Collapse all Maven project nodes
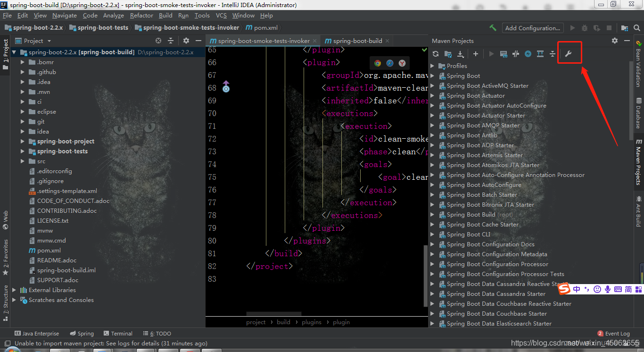The height and width of the screenshot is (352, 644). coord(553,54)
